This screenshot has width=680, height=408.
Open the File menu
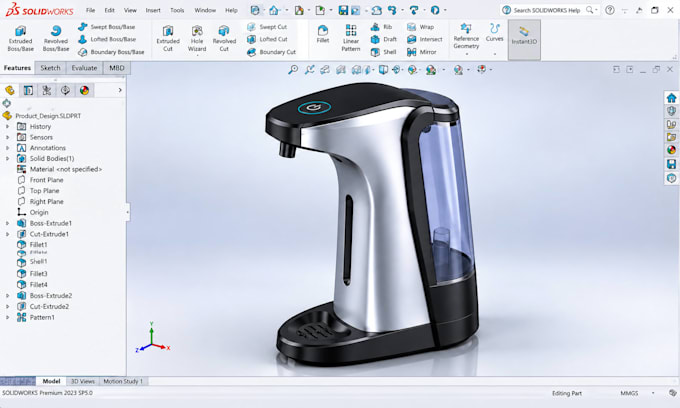tap(90, 10)
